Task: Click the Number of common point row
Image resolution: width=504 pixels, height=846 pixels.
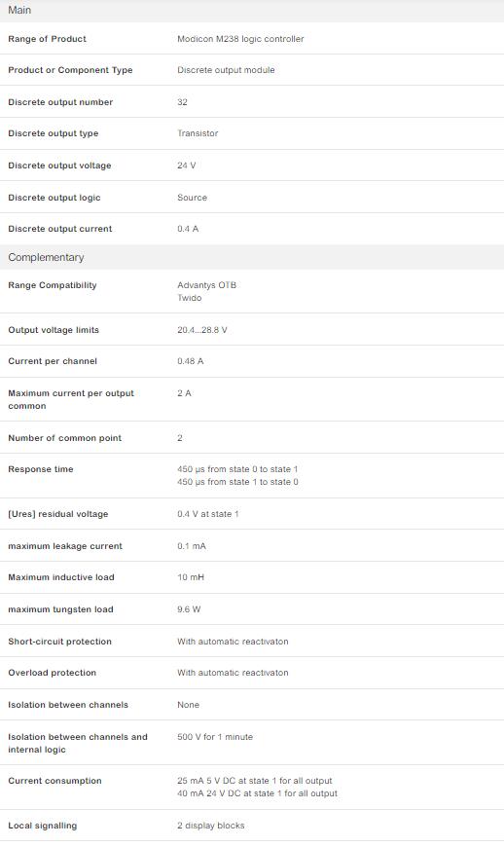Action: pyautogui.click(x=252, y=437)
